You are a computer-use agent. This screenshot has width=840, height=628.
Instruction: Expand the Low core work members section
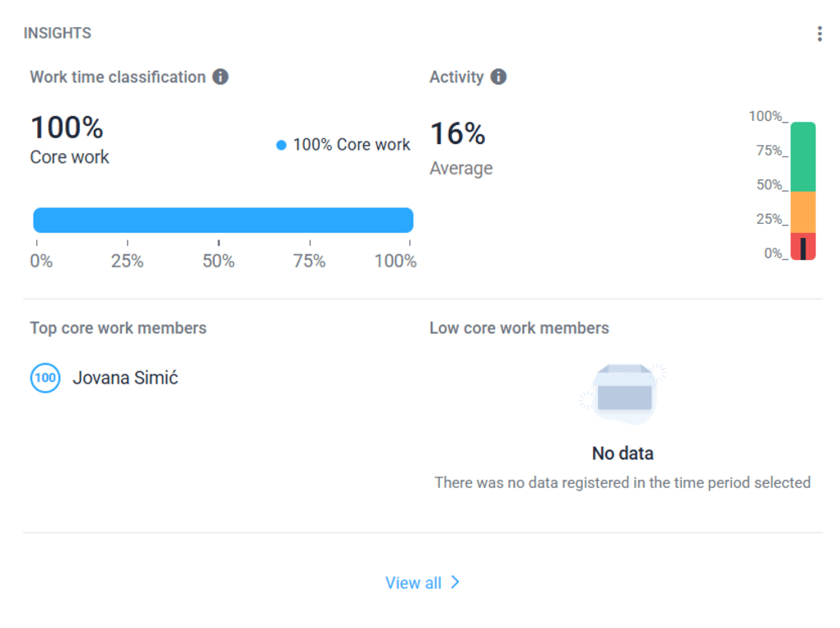[x=519, y=328]
